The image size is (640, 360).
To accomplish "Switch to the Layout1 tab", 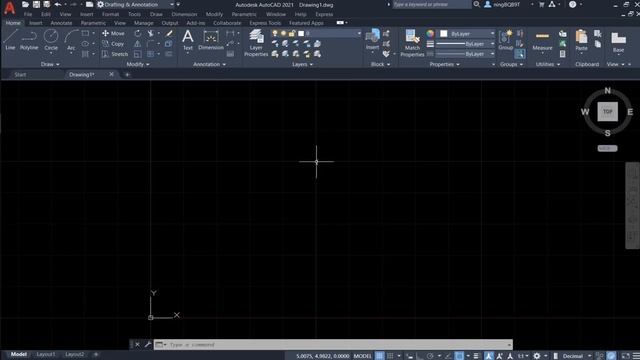I will [x=46, y=354].
